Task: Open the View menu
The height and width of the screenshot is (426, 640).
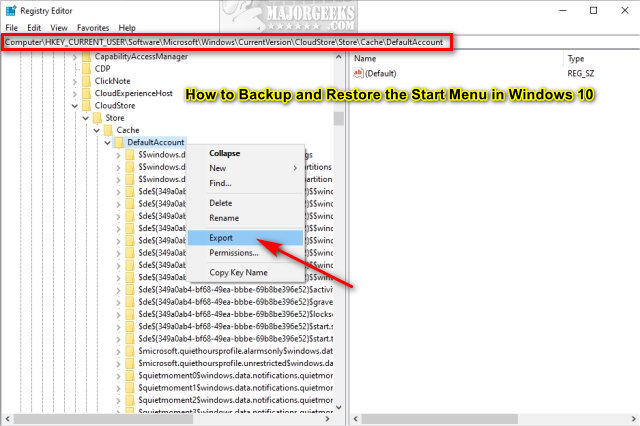Action: (x=59, y=28)
